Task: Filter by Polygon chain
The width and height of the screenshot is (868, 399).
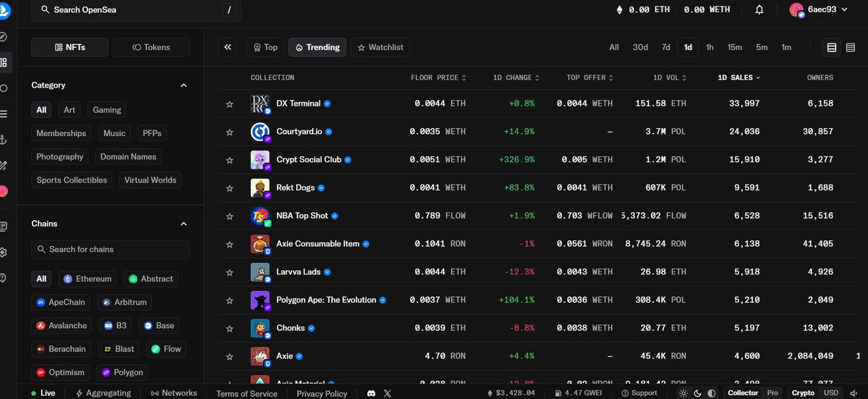Action: tap(121, 372)
